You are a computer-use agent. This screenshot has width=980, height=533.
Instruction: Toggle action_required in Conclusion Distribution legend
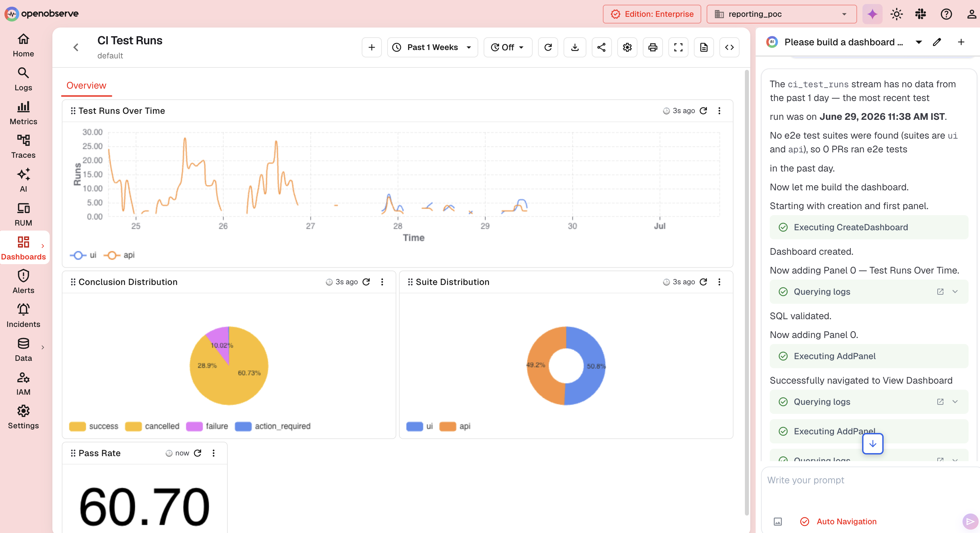273,426
